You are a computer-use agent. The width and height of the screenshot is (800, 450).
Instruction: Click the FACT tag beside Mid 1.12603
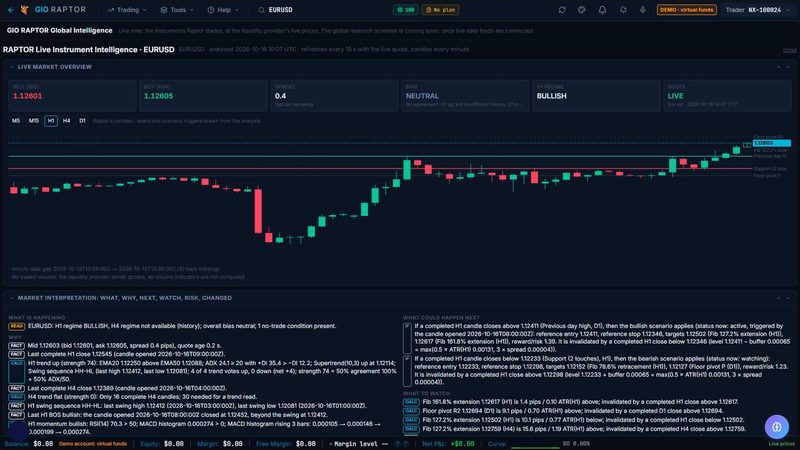(16, 345)
